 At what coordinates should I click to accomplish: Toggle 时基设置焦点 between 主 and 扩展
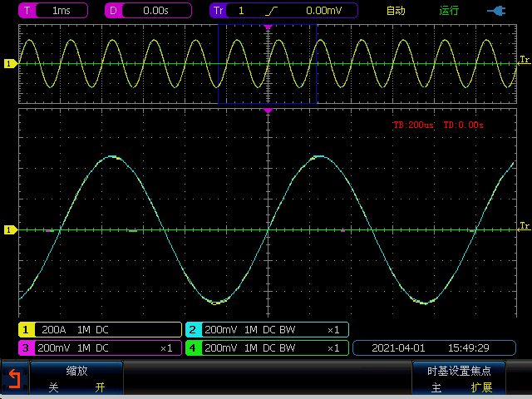coord(459,379)
